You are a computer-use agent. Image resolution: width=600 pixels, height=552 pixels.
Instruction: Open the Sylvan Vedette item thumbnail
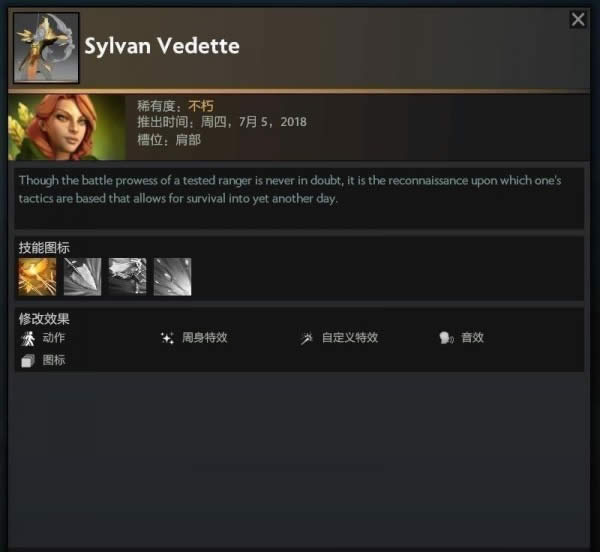[x=46, y=48]
